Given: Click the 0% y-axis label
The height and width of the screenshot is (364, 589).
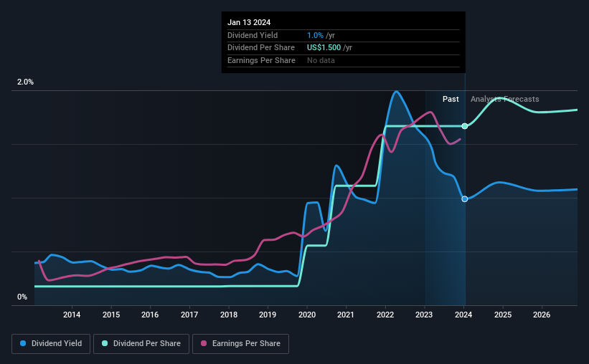Looking at the screenshot, I should 22,297.
